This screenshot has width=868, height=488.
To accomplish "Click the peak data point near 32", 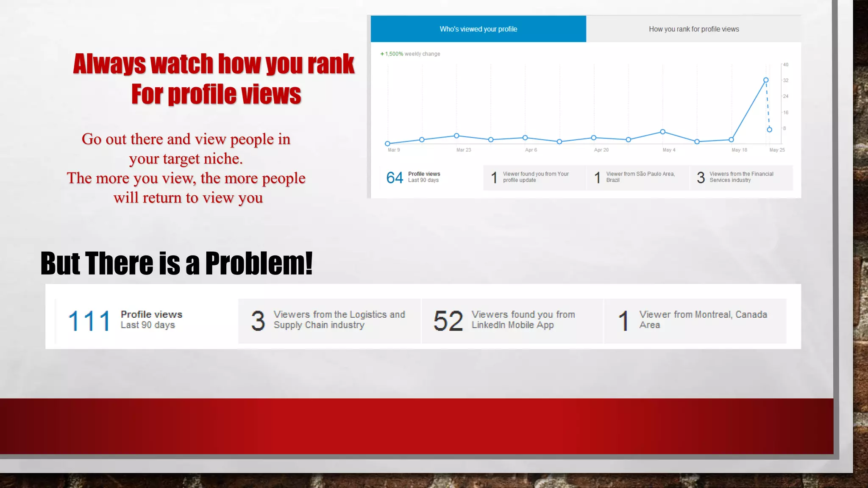I will pos(766,80).
